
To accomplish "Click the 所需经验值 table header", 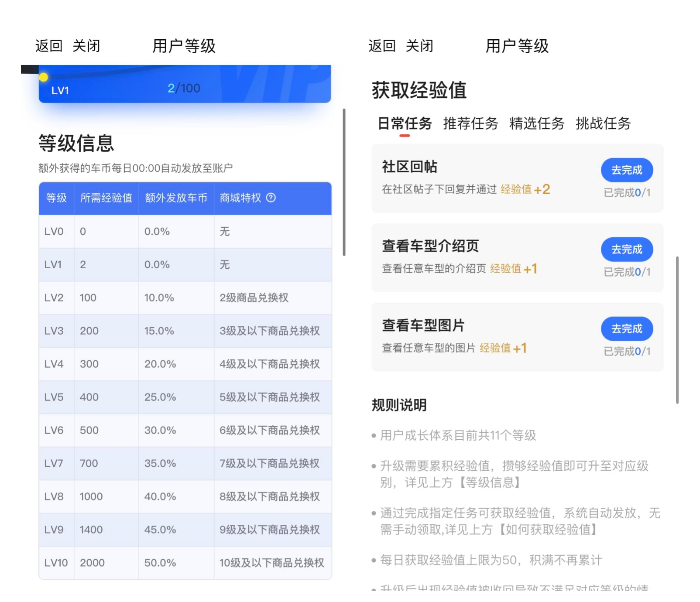I will 106,198.
